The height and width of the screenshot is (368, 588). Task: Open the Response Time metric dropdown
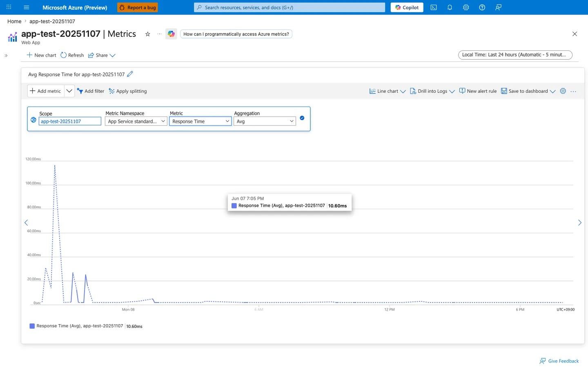click(x=200, y=121)
